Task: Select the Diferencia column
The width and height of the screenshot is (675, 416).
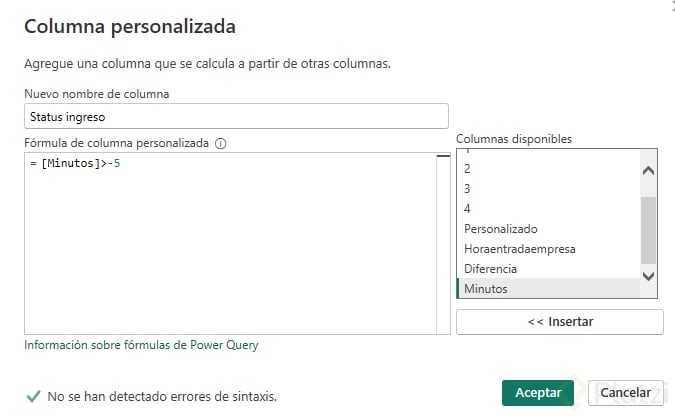Action: click(490, 269)
